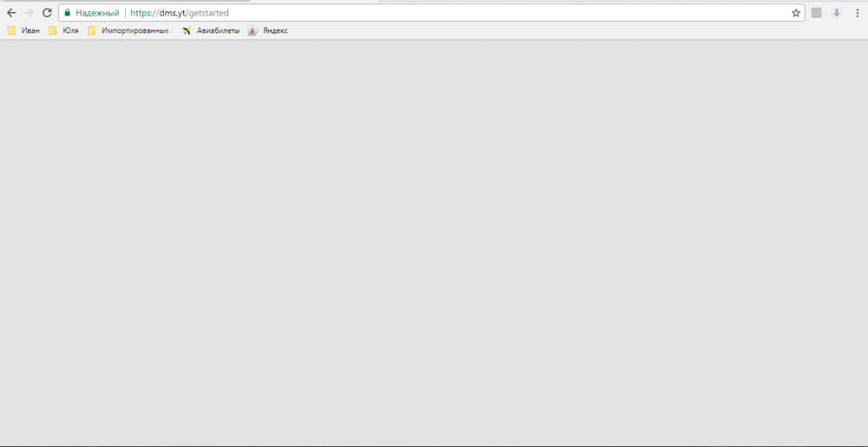Click the red Яндекс favicon
868x447 pixels.
[253, 30]
